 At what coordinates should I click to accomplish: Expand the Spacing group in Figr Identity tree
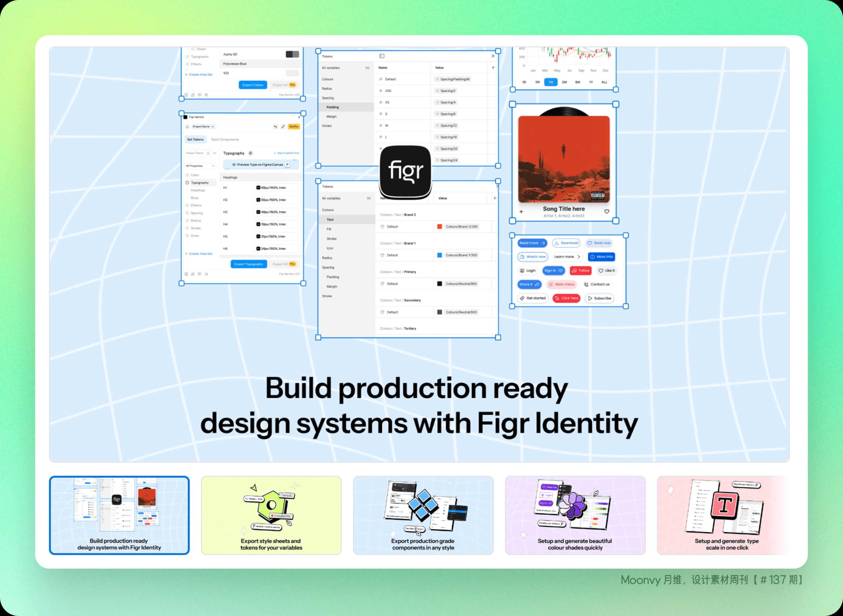(x=187, y=213)
